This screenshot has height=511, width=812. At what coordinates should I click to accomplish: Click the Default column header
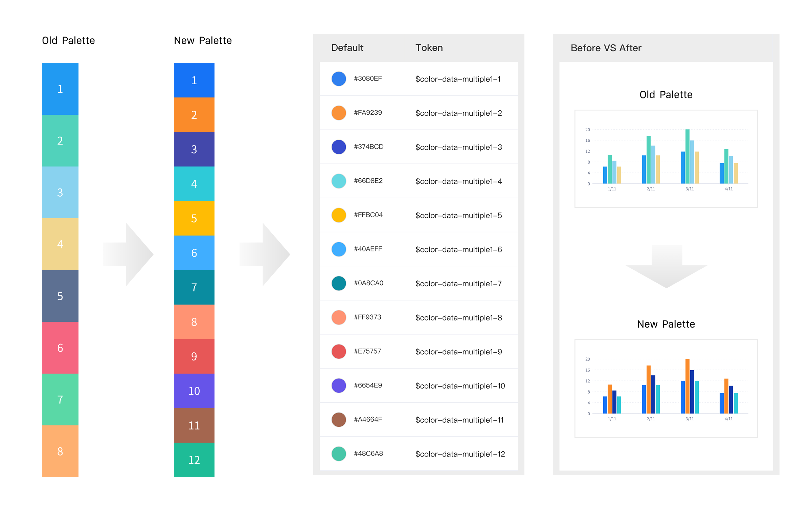click(x=347, y=48)
